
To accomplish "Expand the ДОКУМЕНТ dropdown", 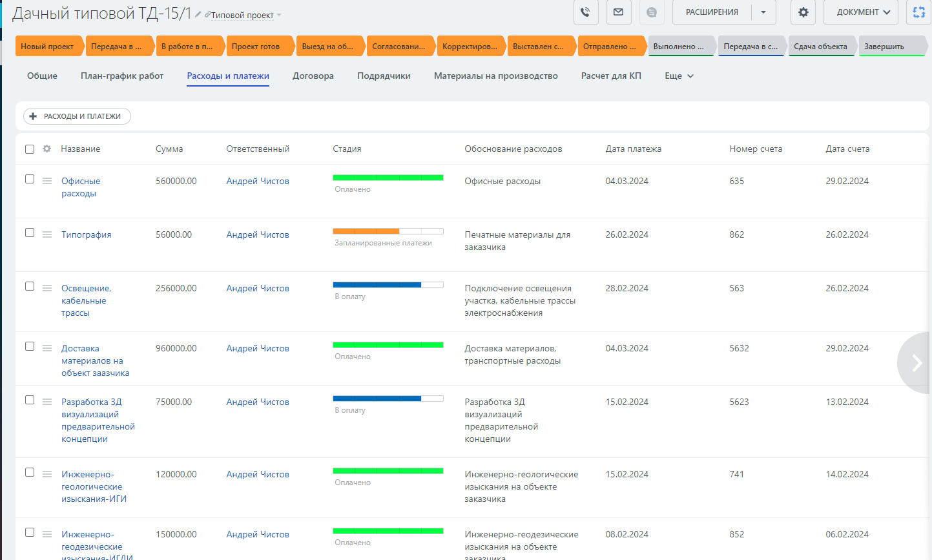I will tap(863, 12).
